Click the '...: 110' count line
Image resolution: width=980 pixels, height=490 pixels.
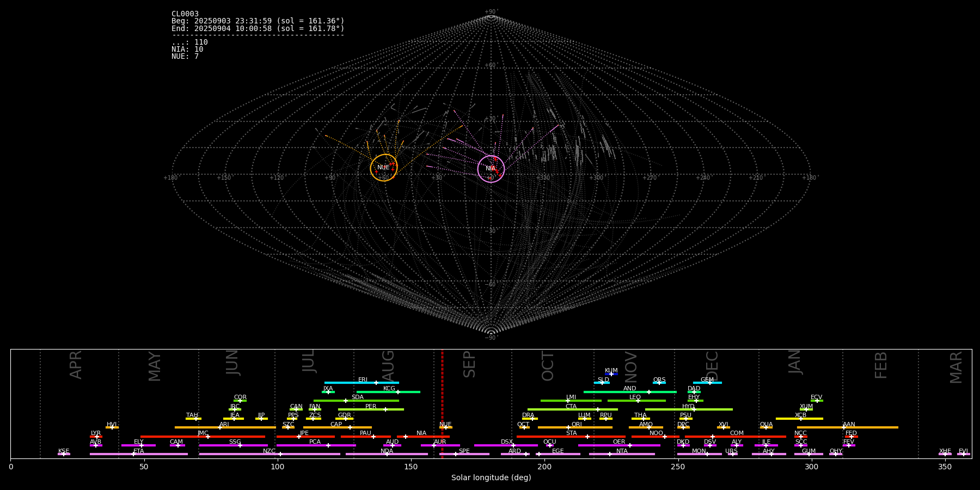coord(189,42)
